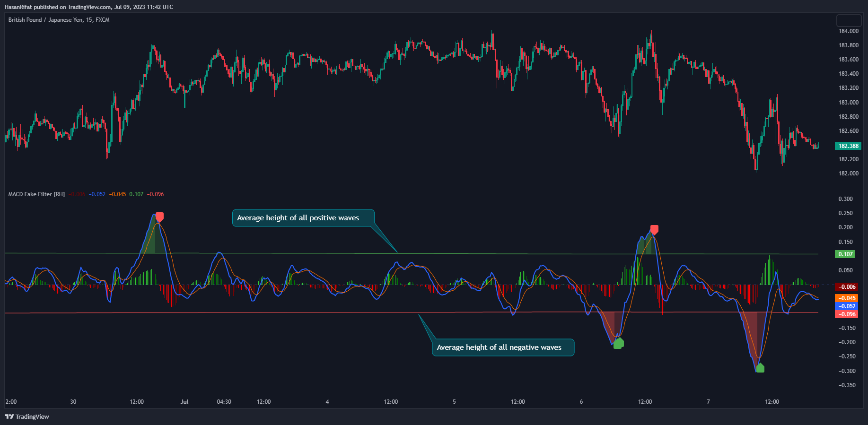Click the -0.350 indicator axis tick
Viewport: 868px width, 425px height.
847,385
